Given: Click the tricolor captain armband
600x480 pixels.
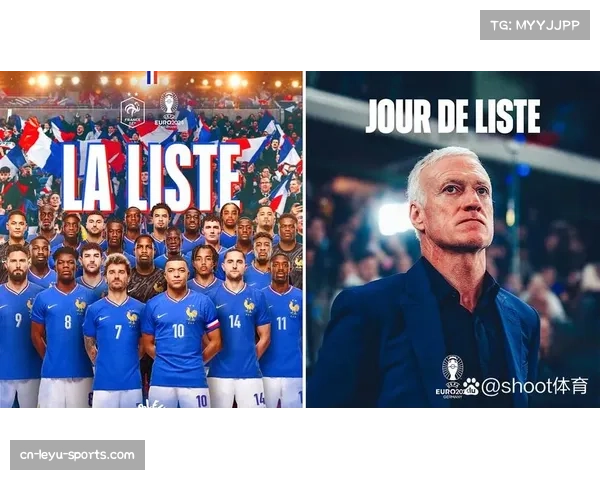Looking at the screenshot, I should (213, 326).
